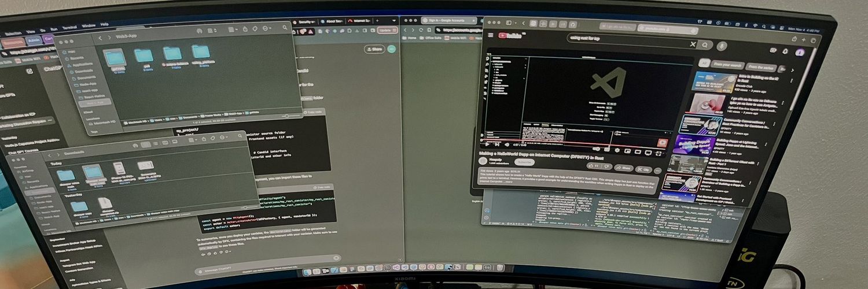Click the back arrow in the Web3-App Finder window

click(x=100, y=38)
